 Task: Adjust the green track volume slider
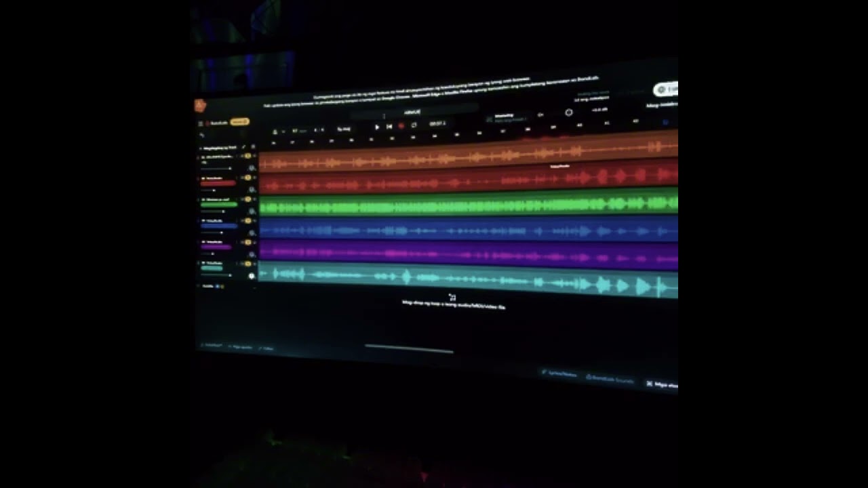pyautogui.click(x=212, y=211)
